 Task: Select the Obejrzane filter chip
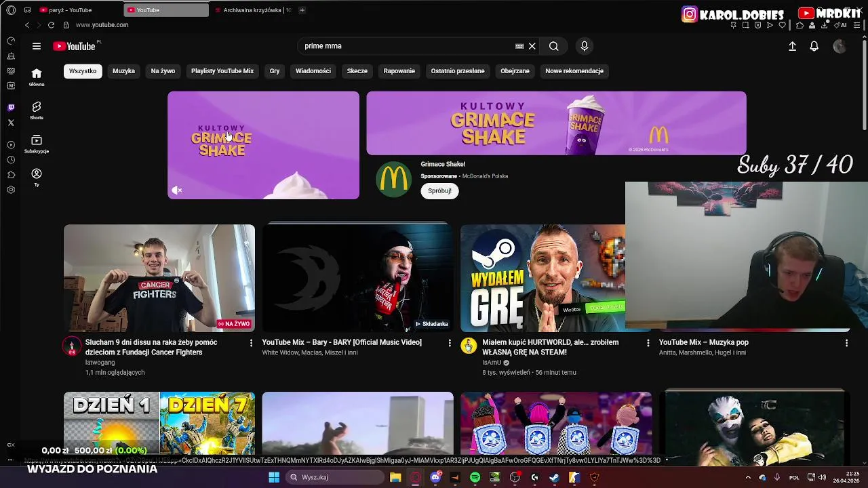click(x=515, y=71)
